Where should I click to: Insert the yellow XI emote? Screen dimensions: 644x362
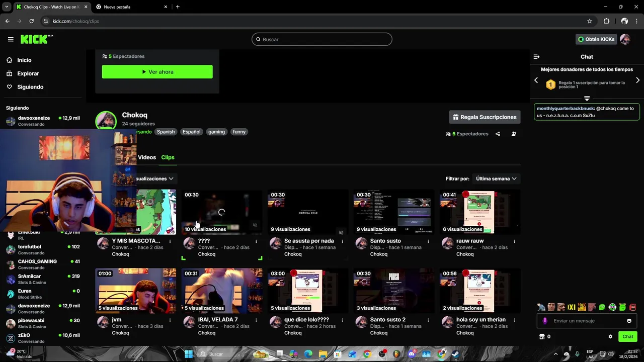click(x=572, y=307)
